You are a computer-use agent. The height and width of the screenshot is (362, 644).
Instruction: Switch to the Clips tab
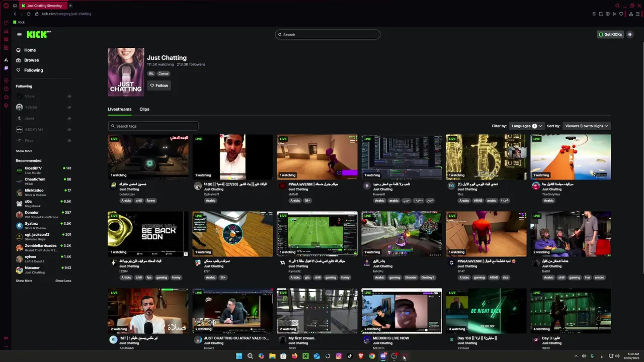click(144, 109)
